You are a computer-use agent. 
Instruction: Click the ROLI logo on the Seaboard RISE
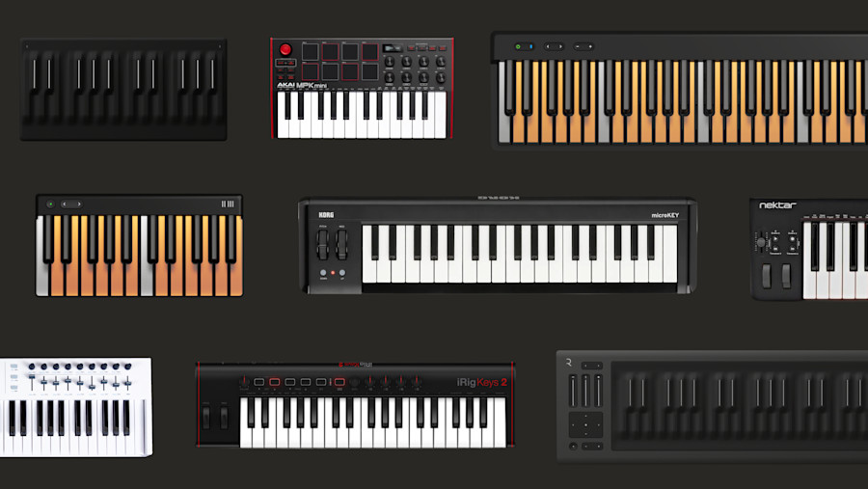click(x=568, y=363)
